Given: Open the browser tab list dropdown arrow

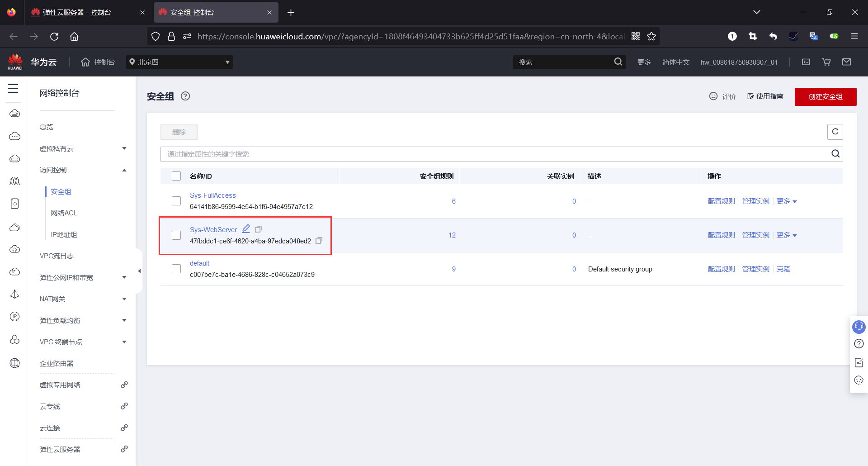Looking at the screenshot, I should [x=757, y=12].
